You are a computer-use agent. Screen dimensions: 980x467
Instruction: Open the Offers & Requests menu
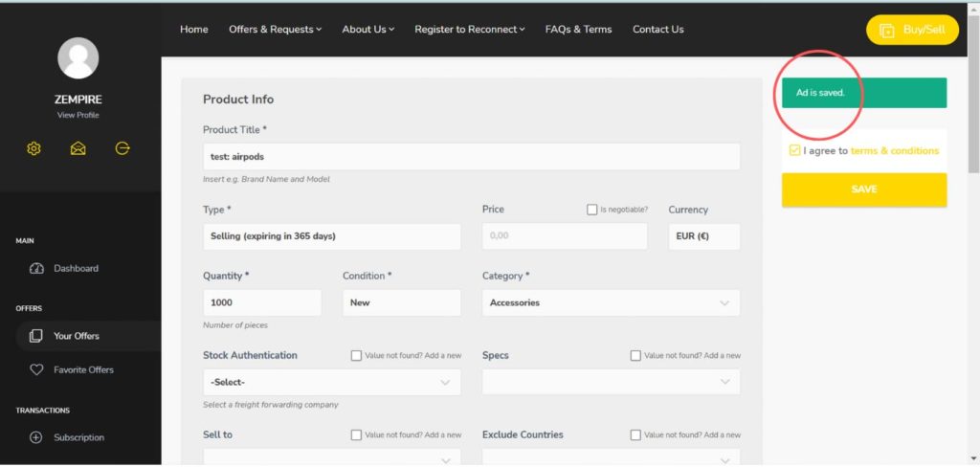275,30
